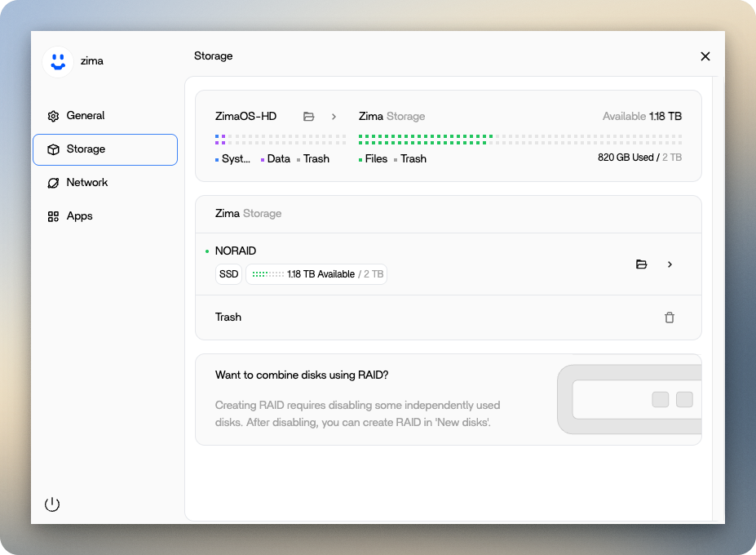The width and height of the screenshot is (756, 555).
Task: Go to Apps settings tab
Action: point(79,216)
